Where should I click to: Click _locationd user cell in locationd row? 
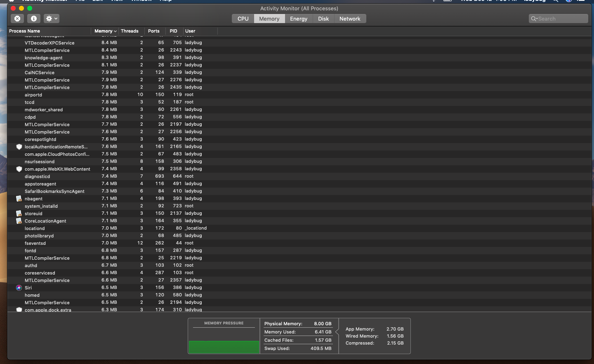(196, 228)
